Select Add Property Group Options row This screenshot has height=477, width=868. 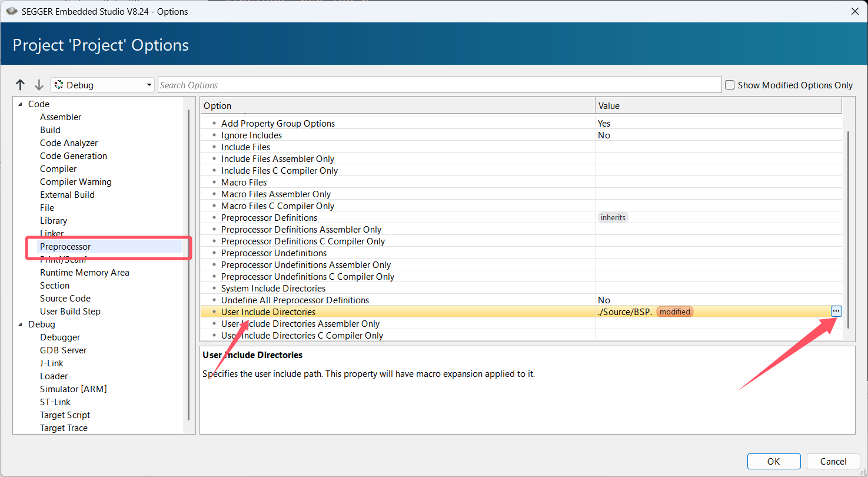(x=521, y=124)
